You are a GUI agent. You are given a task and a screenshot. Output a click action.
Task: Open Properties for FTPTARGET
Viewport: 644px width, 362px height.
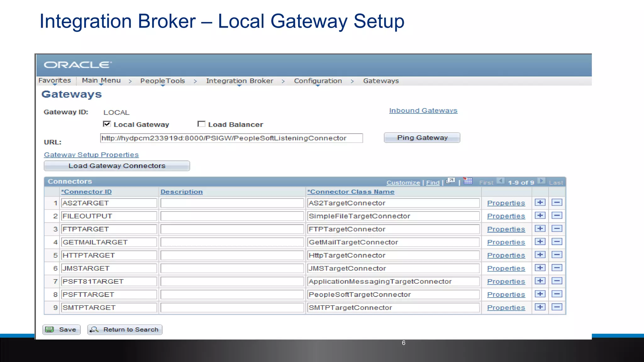pos(506,229)
